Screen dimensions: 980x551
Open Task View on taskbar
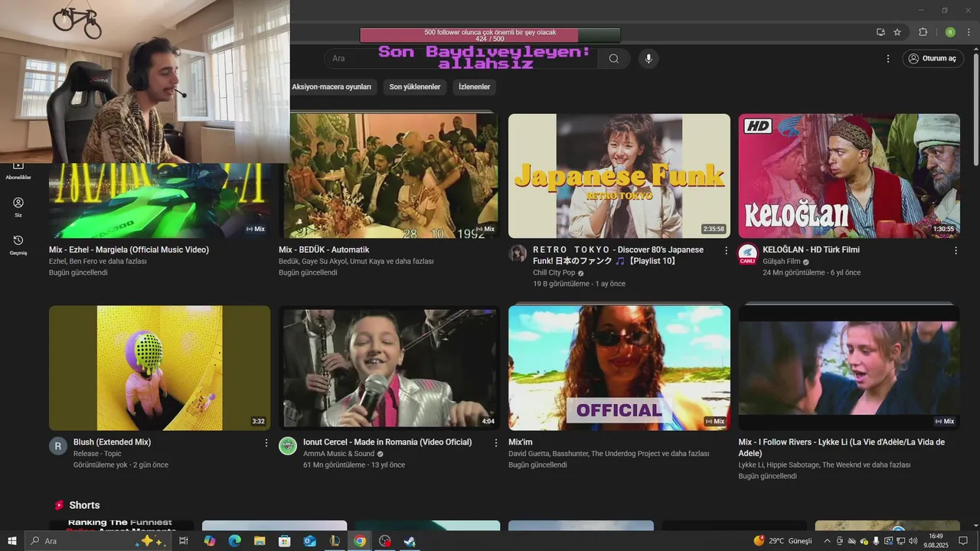[184, 541]
